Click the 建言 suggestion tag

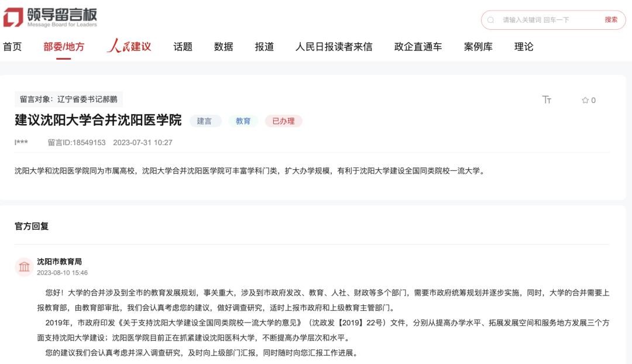[205, 121]
